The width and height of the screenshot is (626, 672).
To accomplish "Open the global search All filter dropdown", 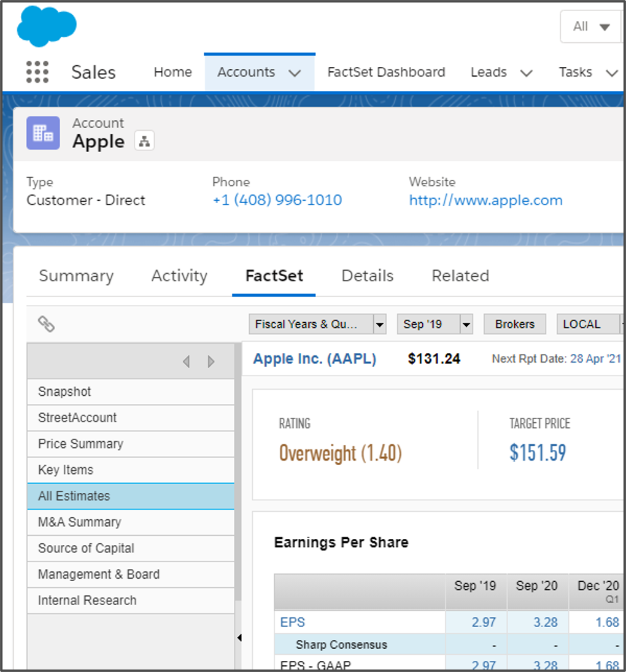I will (590, 26).
